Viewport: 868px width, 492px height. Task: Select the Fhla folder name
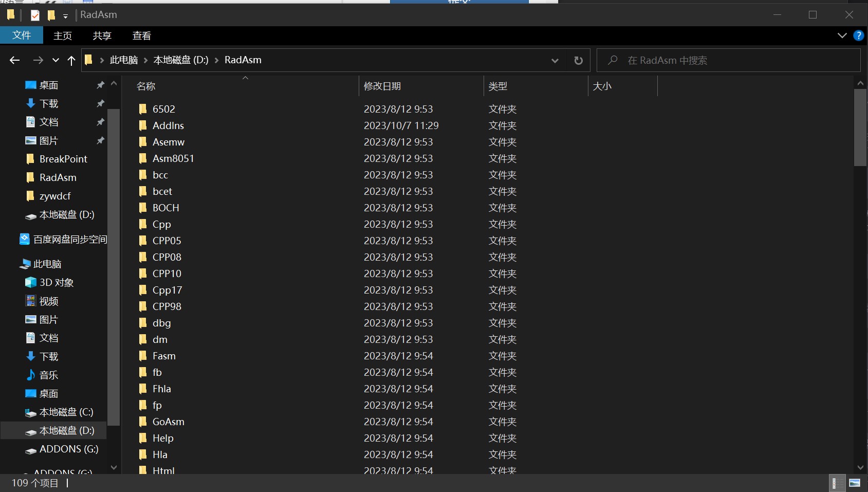click(x=162, y=389)
